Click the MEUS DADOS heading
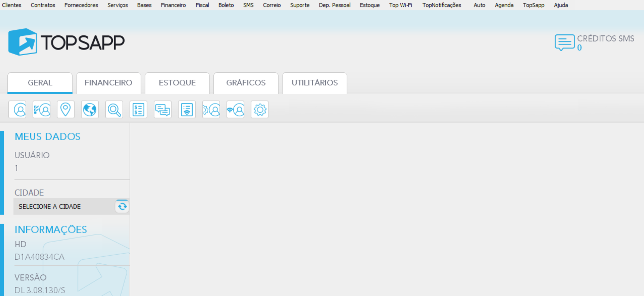Viewport: 644px width, 296px height. [x=47, y=136]
